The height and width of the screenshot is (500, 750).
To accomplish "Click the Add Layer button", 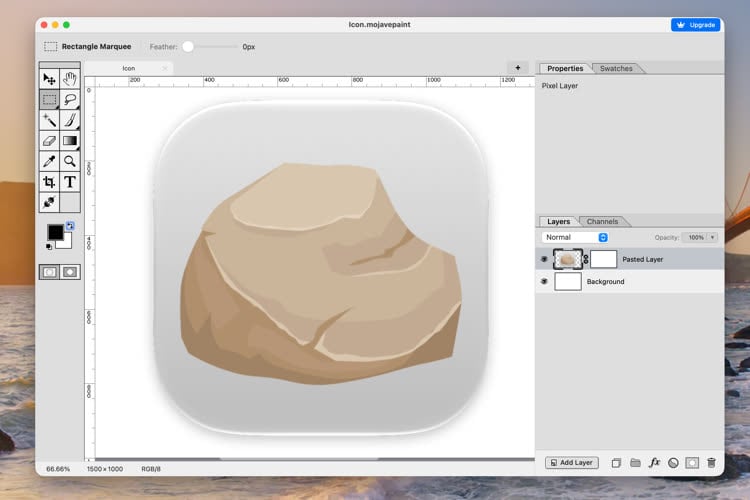I will point(572,463).
